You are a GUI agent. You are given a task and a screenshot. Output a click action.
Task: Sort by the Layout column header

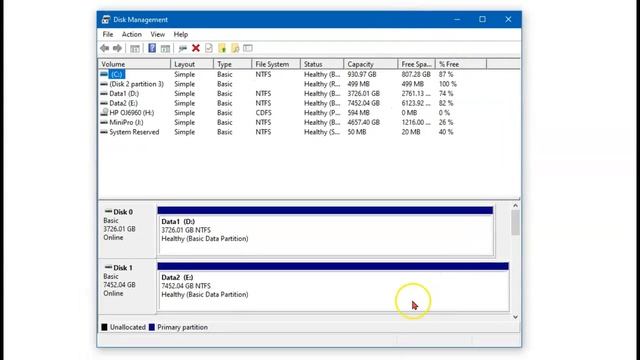coord(192,64)
